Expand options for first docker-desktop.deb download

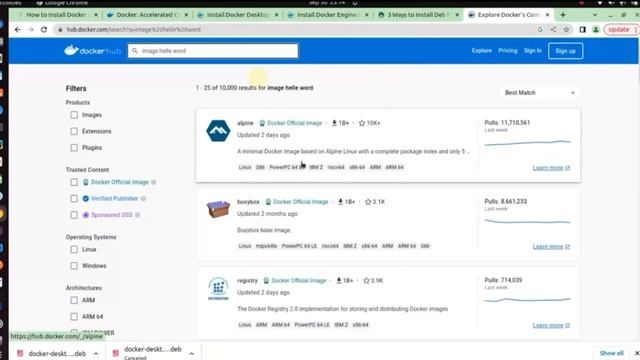[x=96, y=353]
